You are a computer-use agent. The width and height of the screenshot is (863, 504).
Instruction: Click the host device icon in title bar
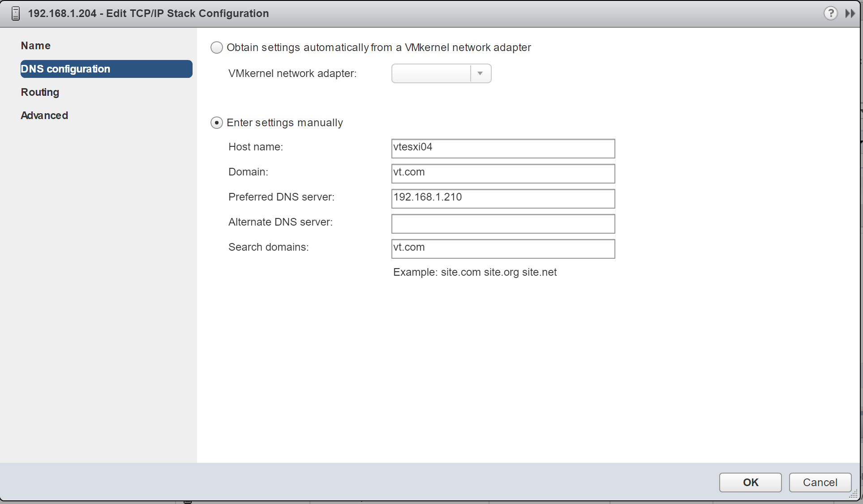[16, 13]
